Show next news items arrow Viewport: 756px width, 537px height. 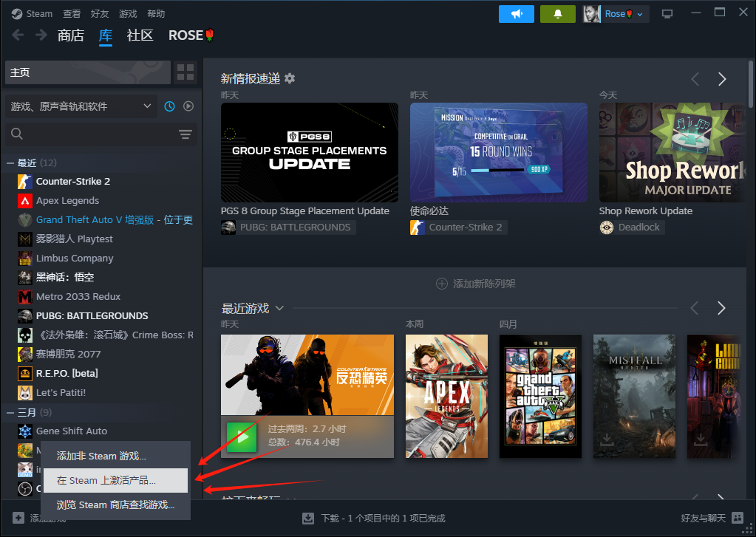722,79
